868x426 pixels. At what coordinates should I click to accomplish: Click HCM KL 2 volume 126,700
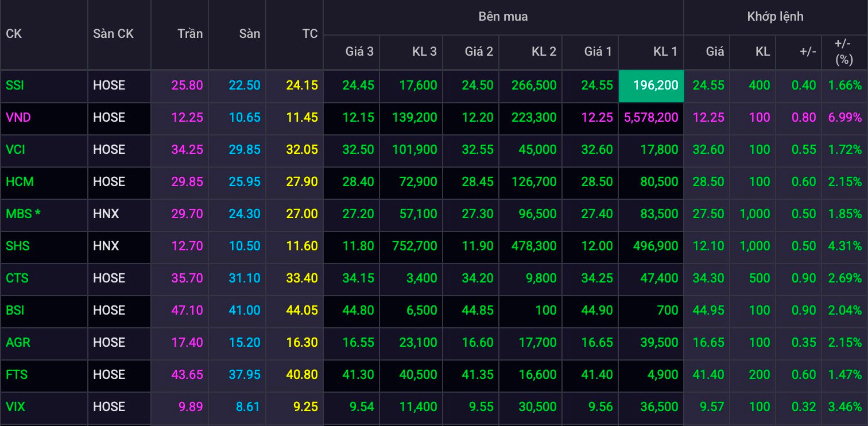point(534,182)
